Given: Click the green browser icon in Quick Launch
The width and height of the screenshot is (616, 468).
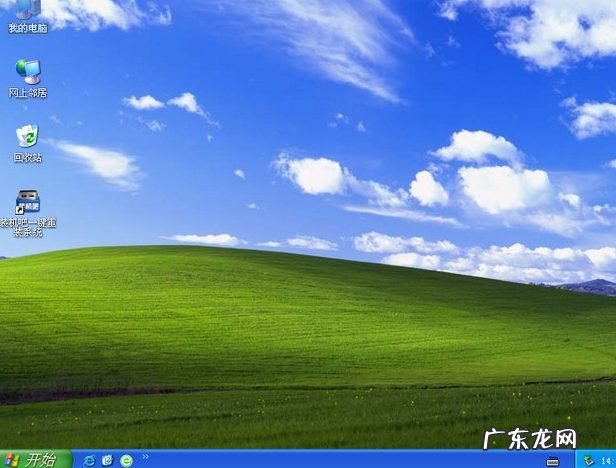Looking at the screenshot, I should (x=126, y=460).
